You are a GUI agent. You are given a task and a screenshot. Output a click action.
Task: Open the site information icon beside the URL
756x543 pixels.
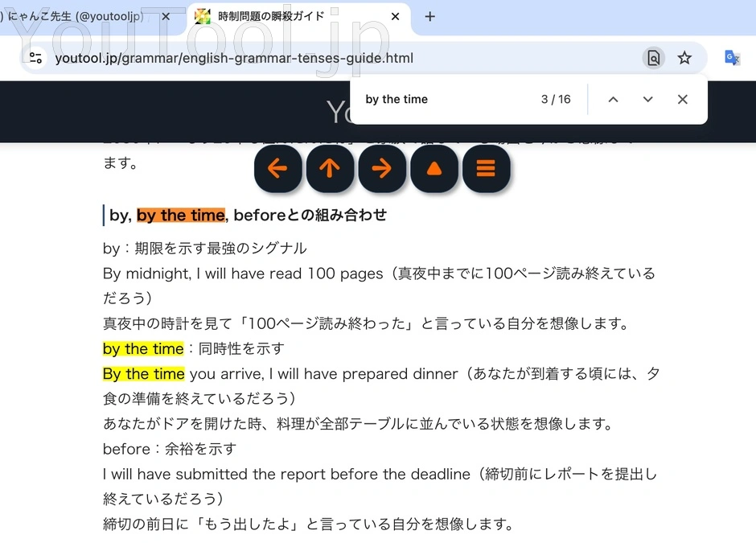pos(35,58)
